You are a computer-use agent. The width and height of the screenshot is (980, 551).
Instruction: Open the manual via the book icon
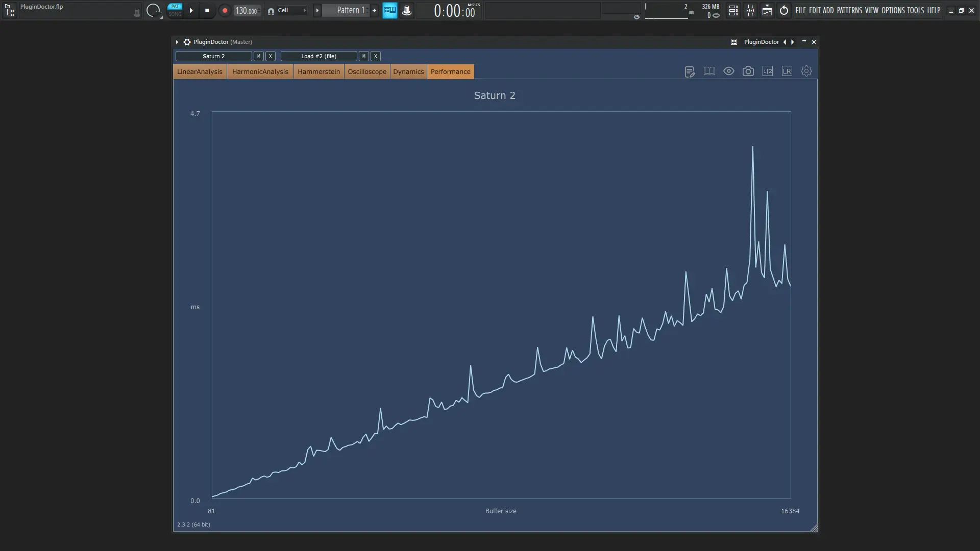[709, 71]
